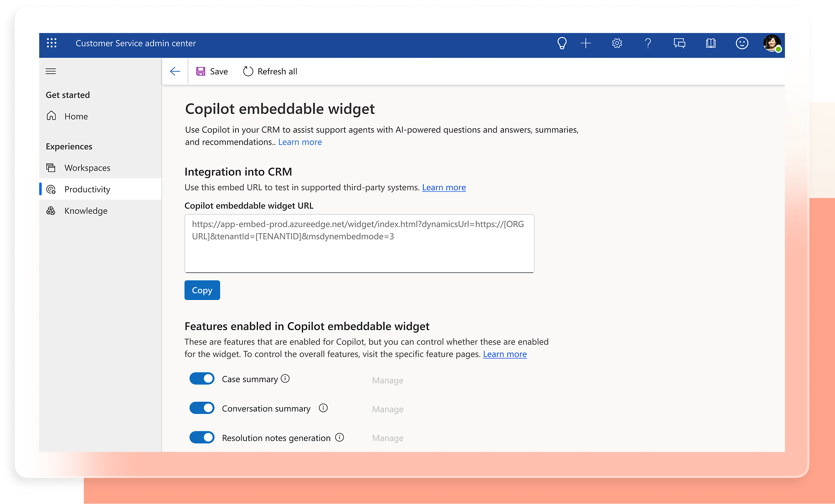Click the Copilot embeddable widget heading

(280, 108)
